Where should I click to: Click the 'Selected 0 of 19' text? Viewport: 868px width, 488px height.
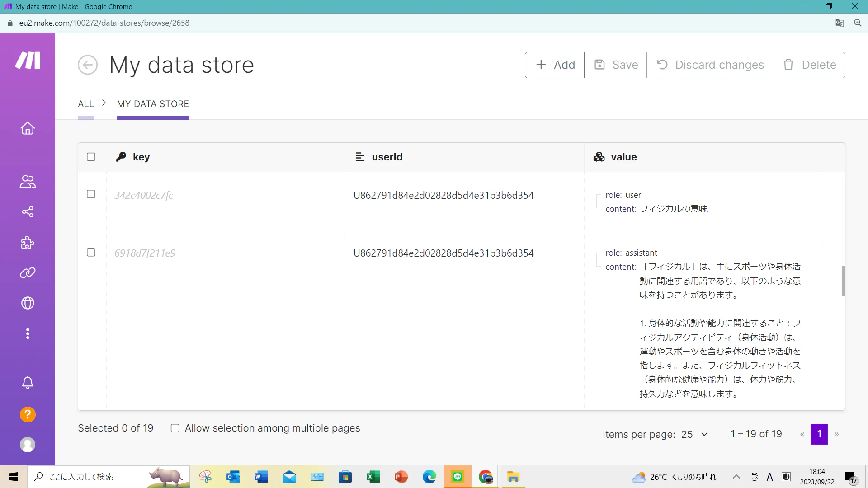click(x=115, y=428)
